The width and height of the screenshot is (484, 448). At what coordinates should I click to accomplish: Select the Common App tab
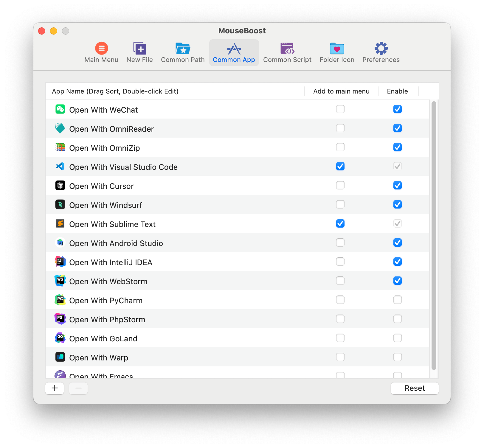pyautogui.click(x=234, y=53)
